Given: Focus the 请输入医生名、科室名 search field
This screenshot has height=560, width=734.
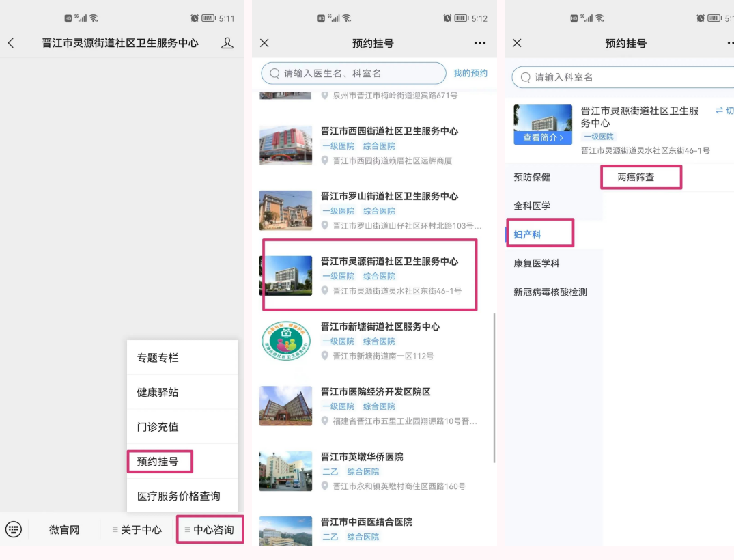Looking at the screenshot, I should 355,73.
